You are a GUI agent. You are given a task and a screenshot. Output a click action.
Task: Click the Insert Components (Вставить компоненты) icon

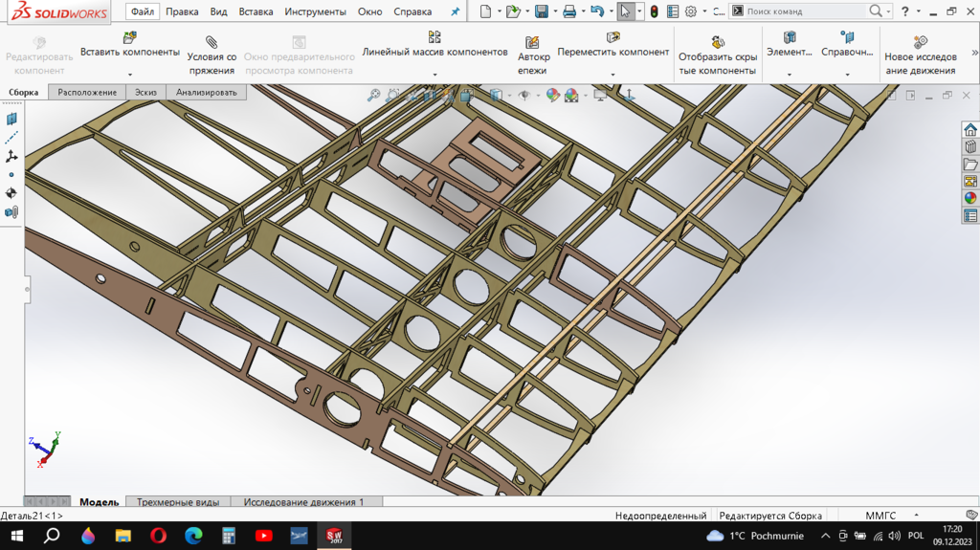[x=129, y=38]
